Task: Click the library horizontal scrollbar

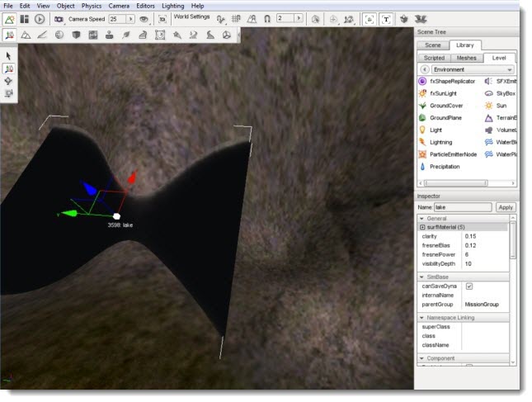Action: 456,183
